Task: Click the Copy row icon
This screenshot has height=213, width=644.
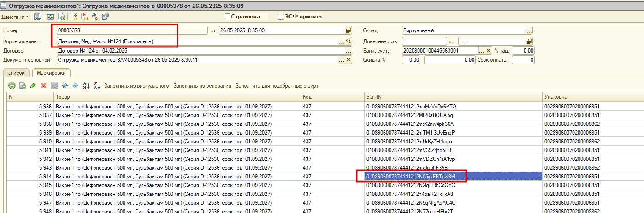Action: 23,86
